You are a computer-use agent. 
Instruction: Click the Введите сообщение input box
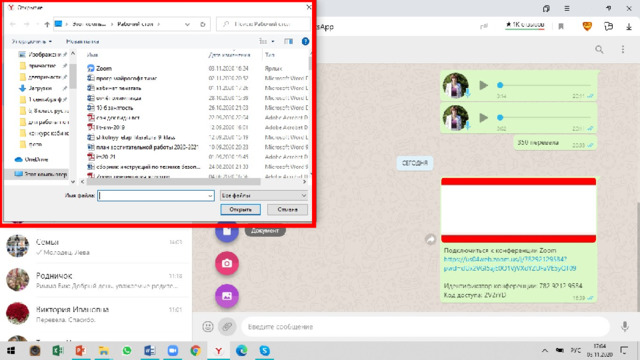[x=425, y=327]
